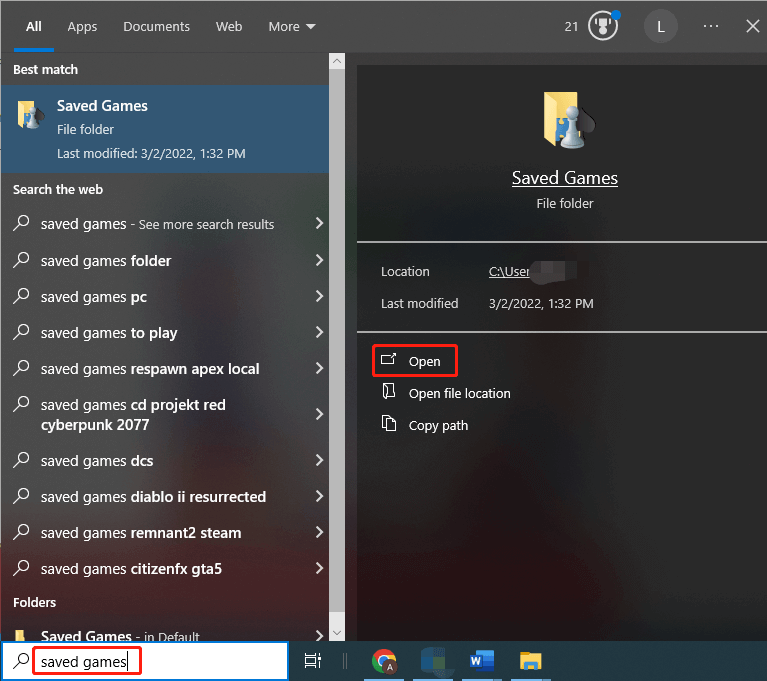This screenshot has height=681, width=767.
Task: Open Microsoft Rewards trophy icon
Action: (601, 26)
